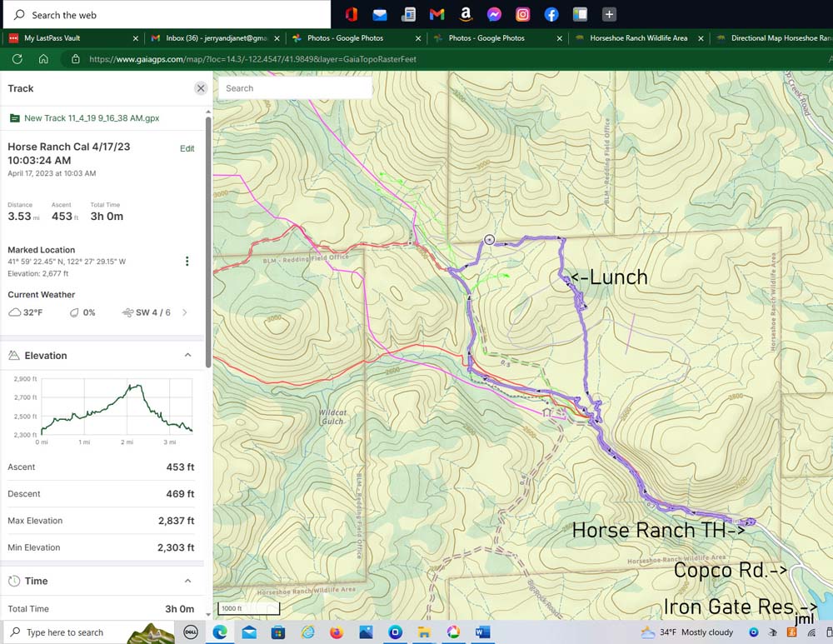
Task: Close the Track panel
Action: [201, 88]
